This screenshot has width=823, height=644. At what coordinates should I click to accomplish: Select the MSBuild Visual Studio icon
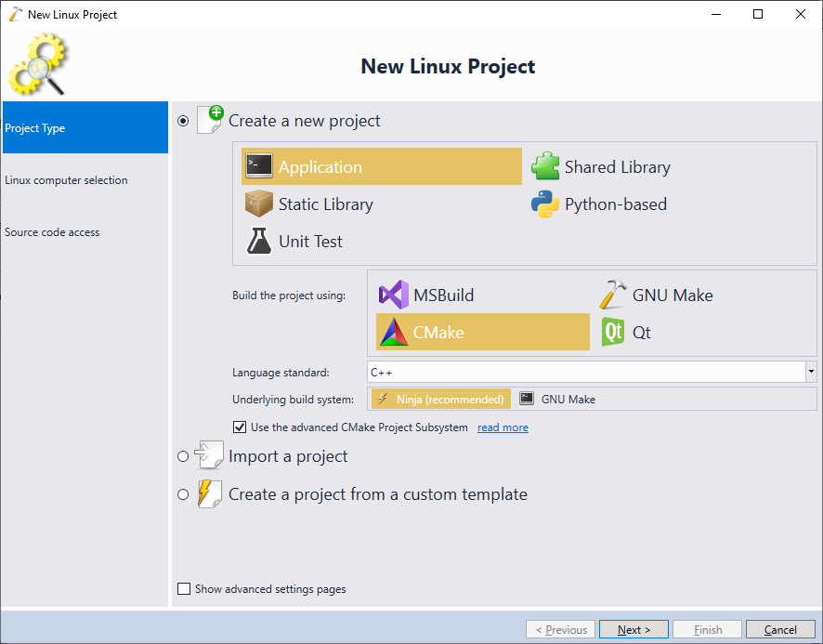tap(394, 295)
